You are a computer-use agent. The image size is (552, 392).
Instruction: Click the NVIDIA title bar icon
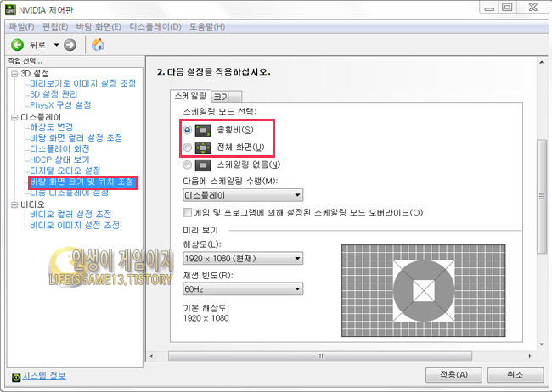[10, 10]
